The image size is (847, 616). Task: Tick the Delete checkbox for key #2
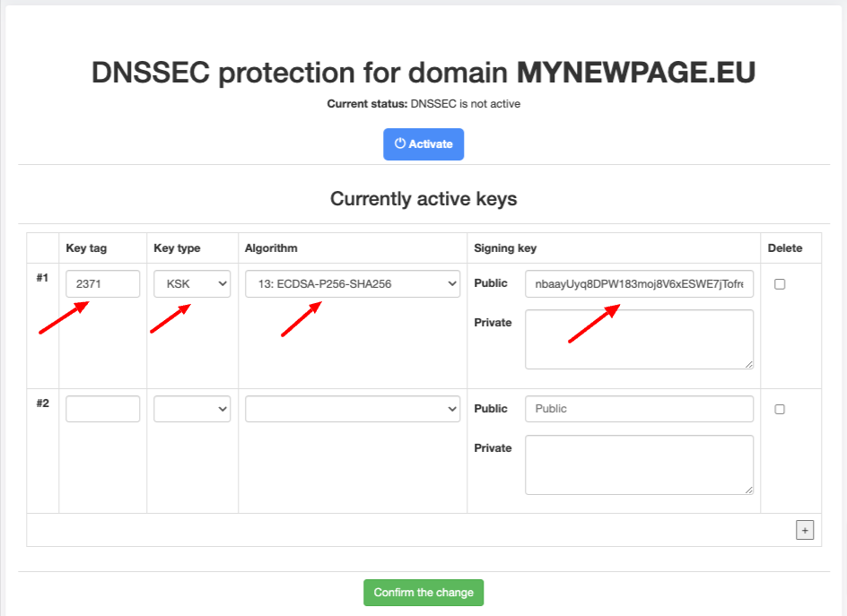(x=780, y=409)
